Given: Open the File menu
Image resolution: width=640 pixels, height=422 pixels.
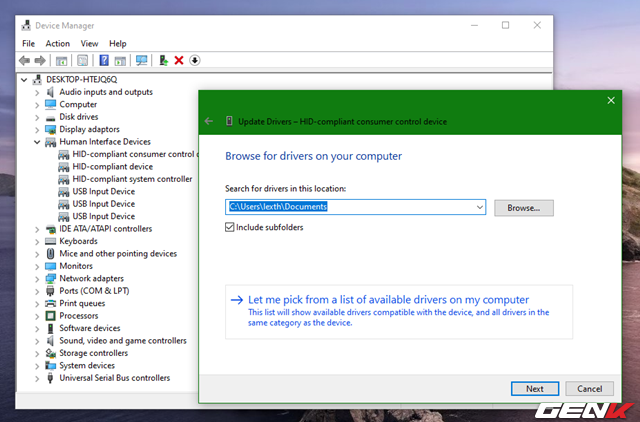Looking at the screenshot, I should coord(29,43).
